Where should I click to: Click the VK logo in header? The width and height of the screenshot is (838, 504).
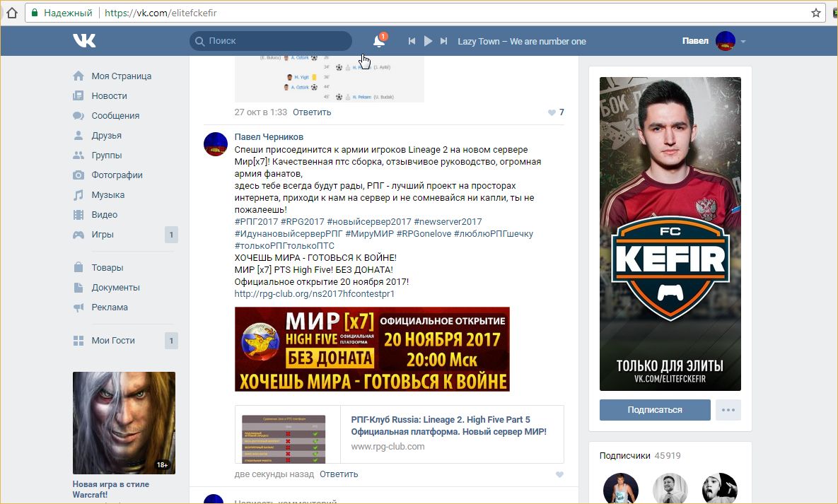tap(84, 41)
